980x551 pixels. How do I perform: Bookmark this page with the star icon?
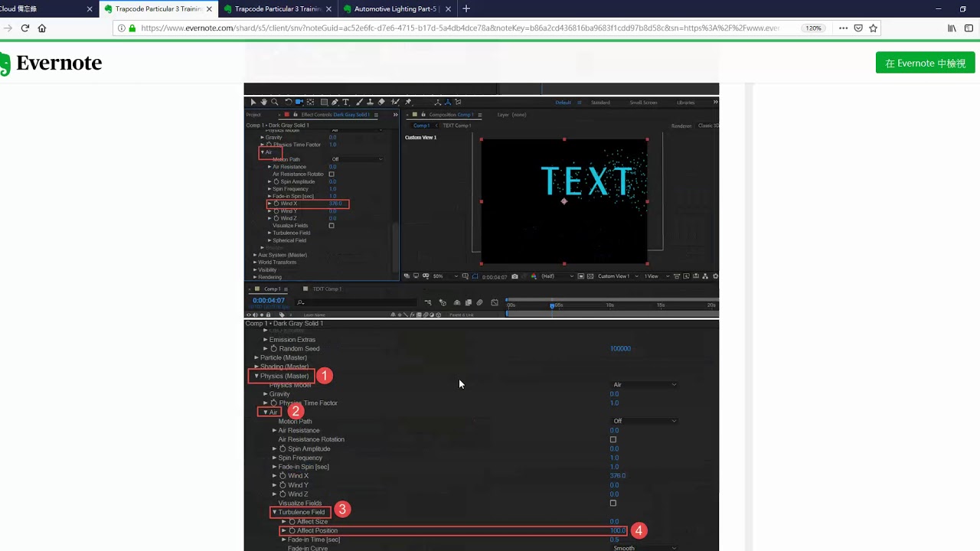click(874, 28)
